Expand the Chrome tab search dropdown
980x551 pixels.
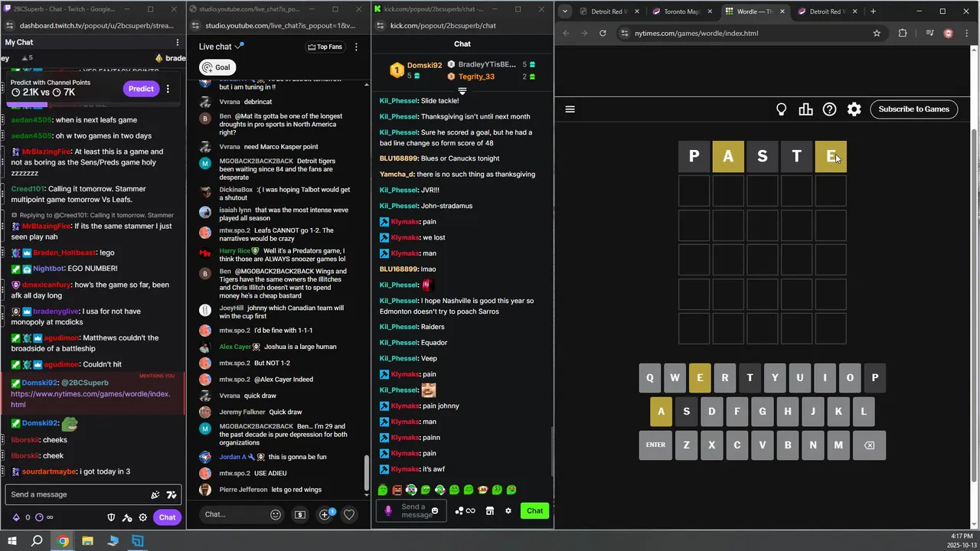565,11
